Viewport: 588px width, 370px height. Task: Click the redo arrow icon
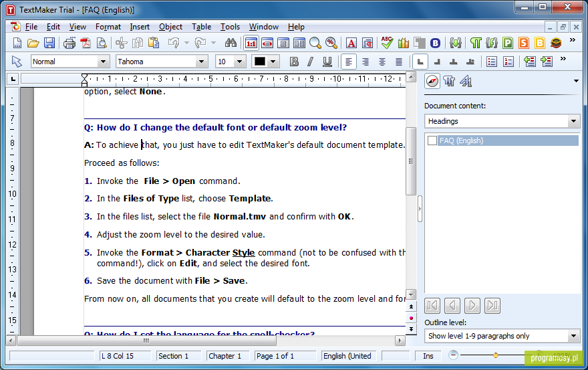click(x=200, y=43)
